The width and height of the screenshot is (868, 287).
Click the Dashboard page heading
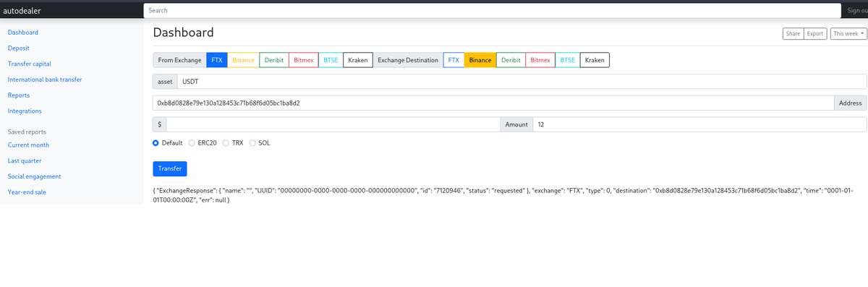(183, 33)
